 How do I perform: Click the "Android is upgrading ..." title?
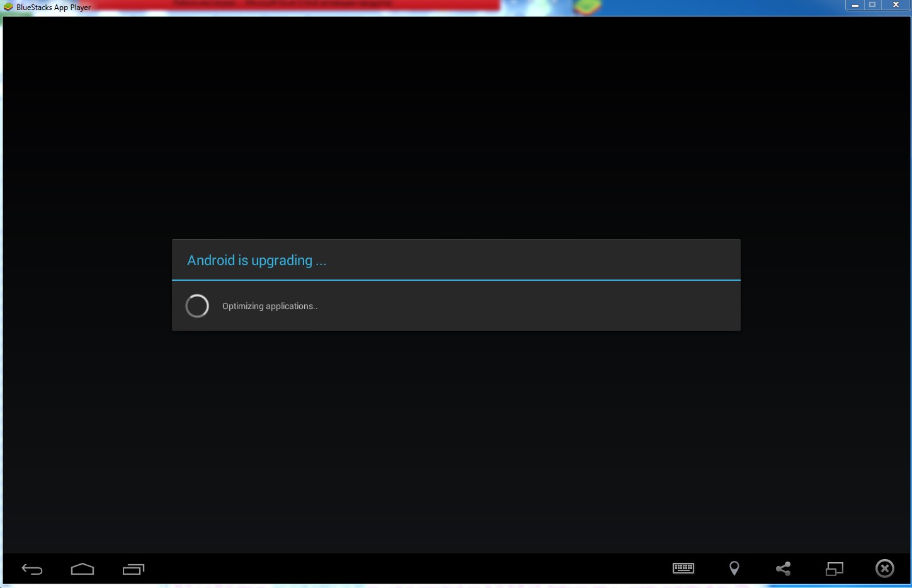[x=257, y=261]
